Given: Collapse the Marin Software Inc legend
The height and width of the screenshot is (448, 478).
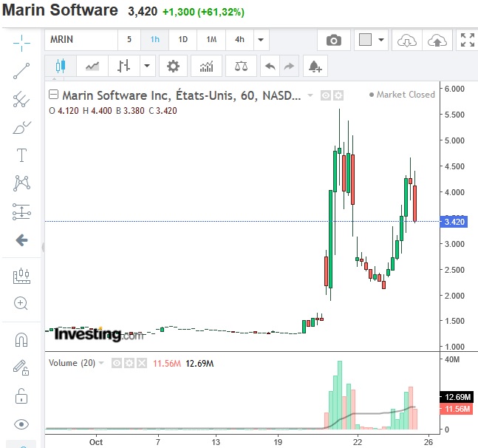Looking at the screenshot, I should pos(54,95).
